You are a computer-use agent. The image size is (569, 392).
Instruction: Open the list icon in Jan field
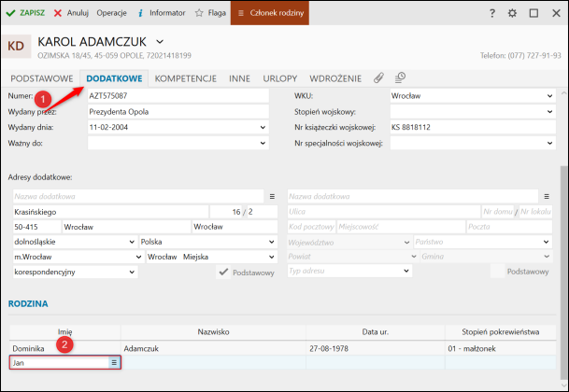click(114, 363)
